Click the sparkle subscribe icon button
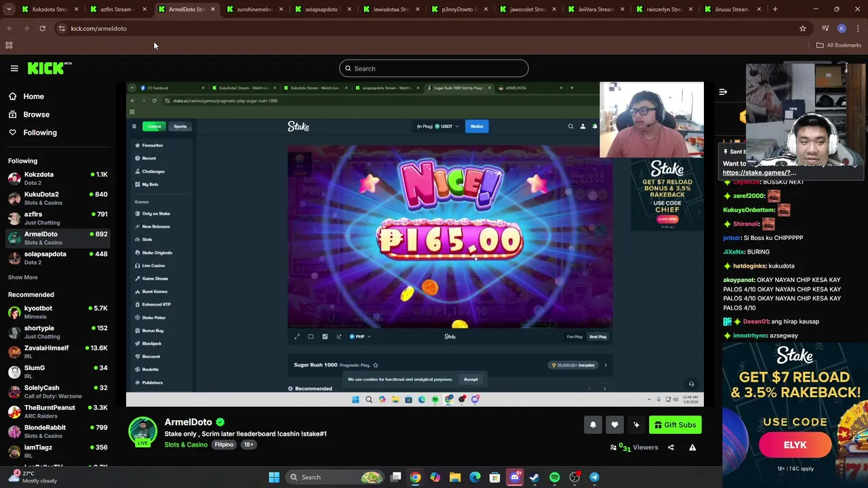Screen dimensions: 868x488 pyautogui.click(x=636, y=425)
